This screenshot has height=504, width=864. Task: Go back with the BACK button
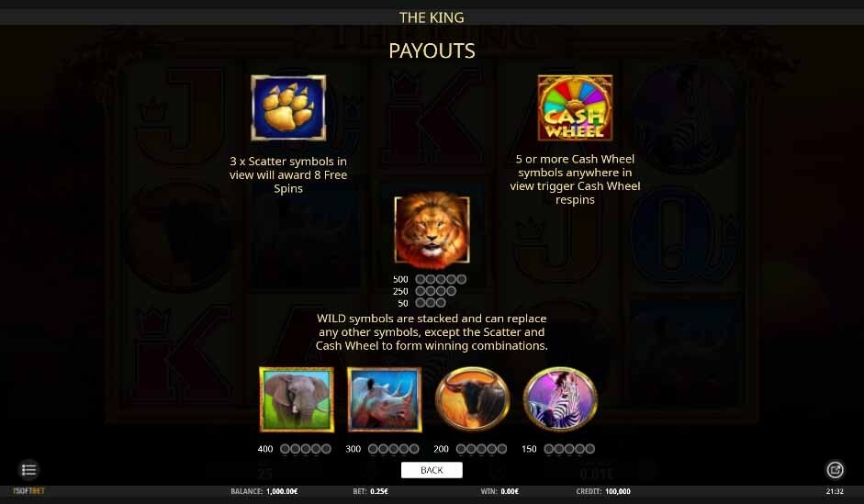click(432, 470)
